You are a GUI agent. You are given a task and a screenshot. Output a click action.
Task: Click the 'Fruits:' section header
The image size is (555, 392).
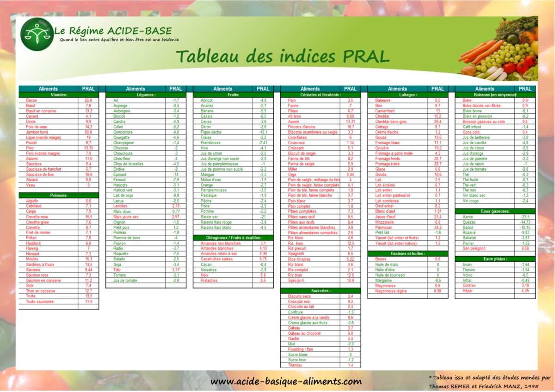233,95
